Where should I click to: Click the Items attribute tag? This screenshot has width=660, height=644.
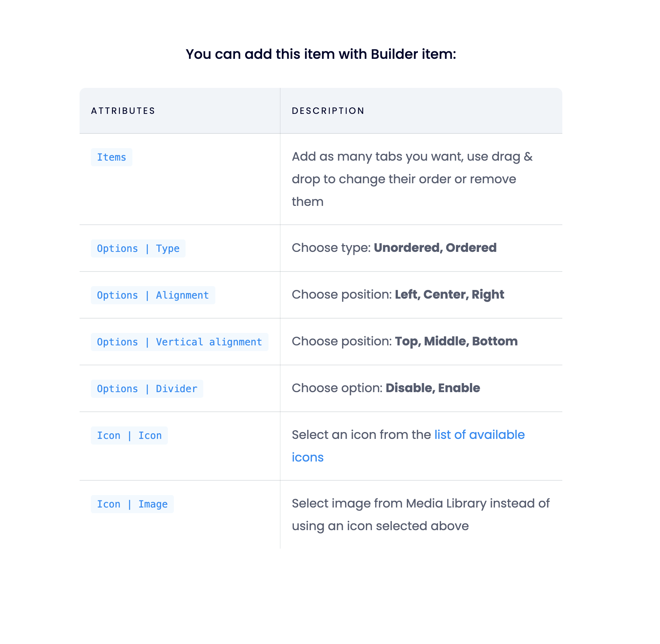pyautogui.click(x=112, y=157)
